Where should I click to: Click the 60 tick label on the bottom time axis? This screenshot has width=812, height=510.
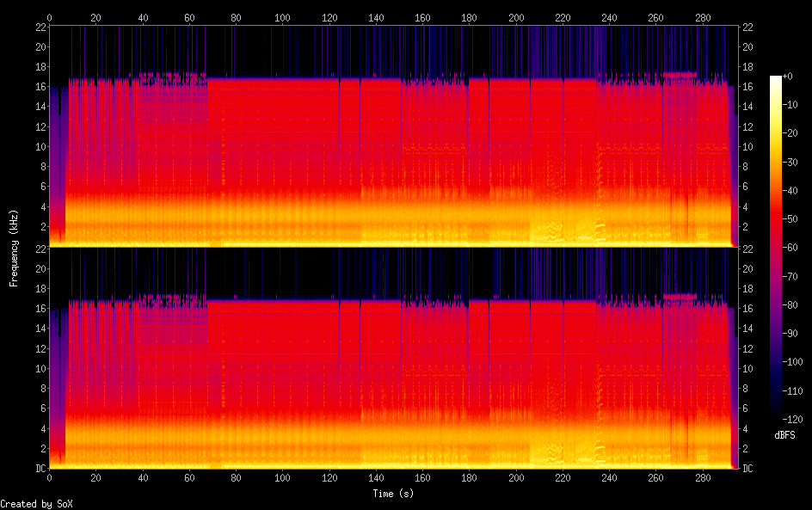click(x=189, y=478)
